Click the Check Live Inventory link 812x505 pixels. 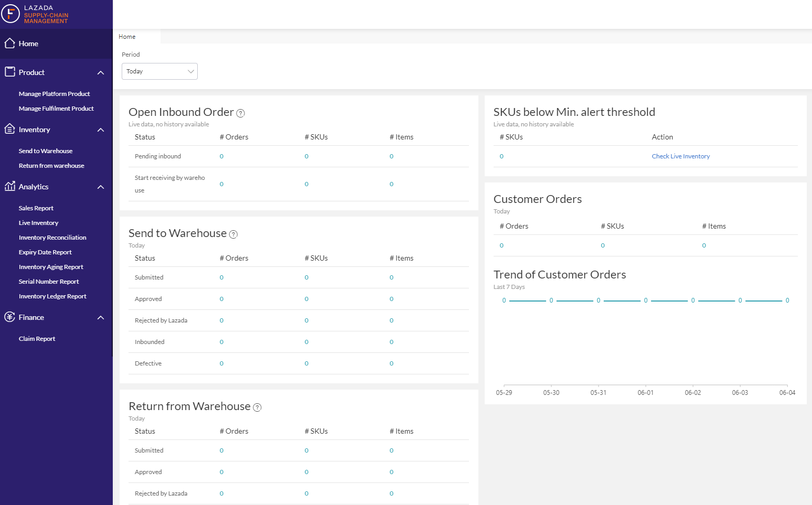680,156
